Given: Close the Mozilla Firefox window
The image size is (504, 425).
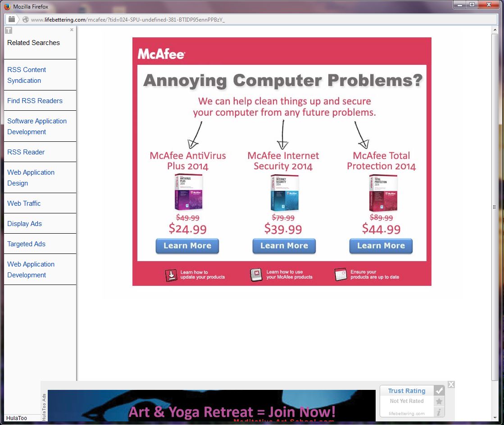Looking at the screenshot, I should [x=489, y=5].
